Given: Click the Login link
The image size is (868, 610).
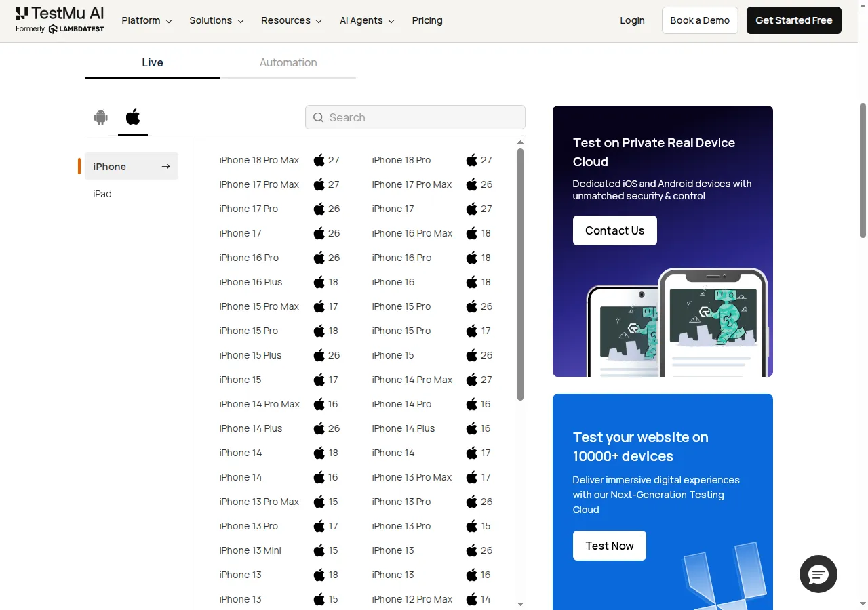Looking at the screenshot, I should click(x=632, y=20).
